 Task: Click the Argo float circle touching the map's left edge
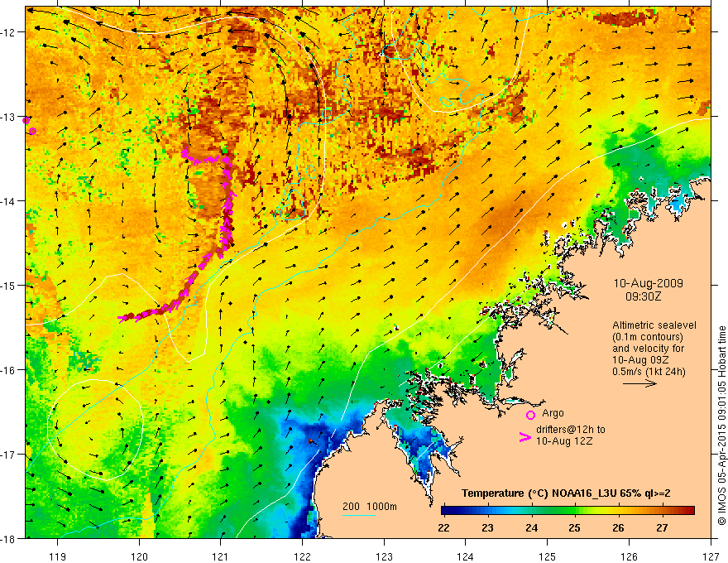[x=26, y=120]
